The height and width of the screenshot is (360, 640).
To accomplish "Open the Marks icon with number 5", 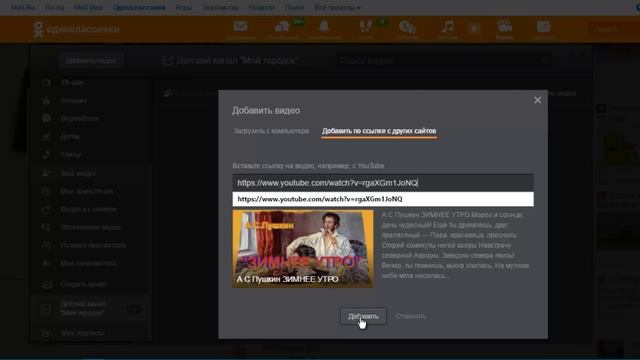I will (x=407, y=27).
